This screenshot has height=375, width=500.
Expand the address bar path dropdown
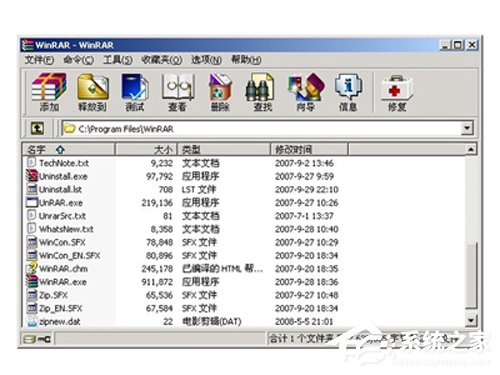[x=467, y=128]
